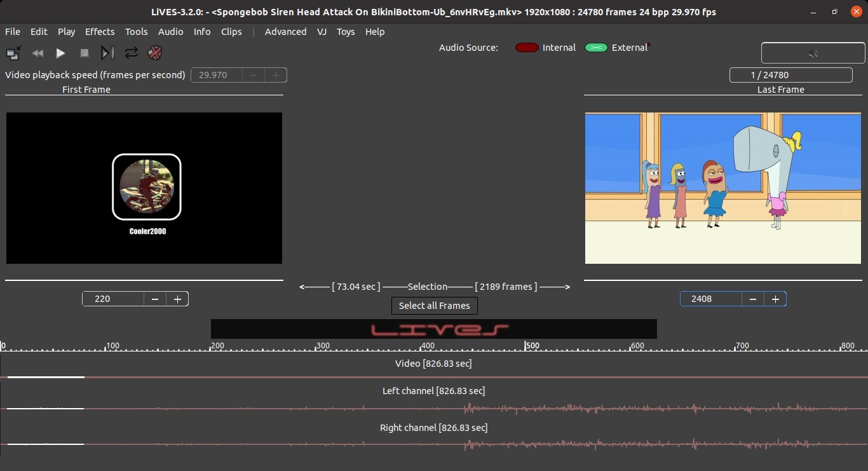Open the Tools menu
868x471 pixels.
(136, 32)
